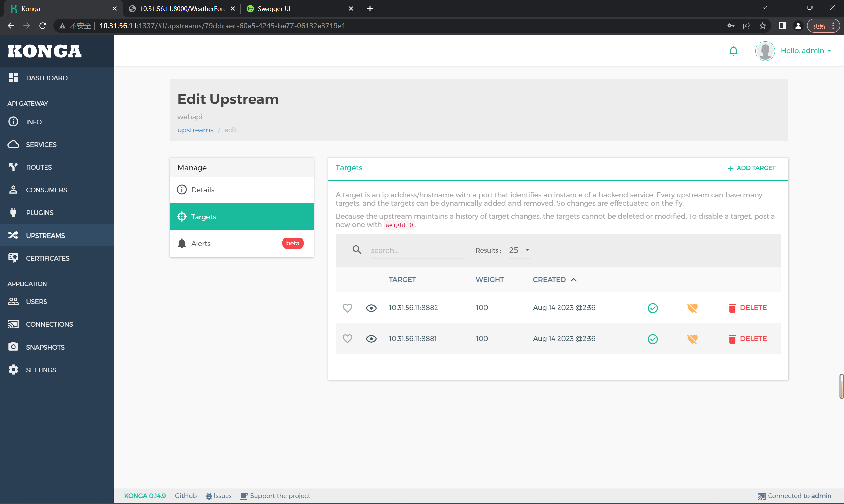Open the notifications bell icon
The width and height of the screenshot is (844, 504).
(x=733, y=51)
